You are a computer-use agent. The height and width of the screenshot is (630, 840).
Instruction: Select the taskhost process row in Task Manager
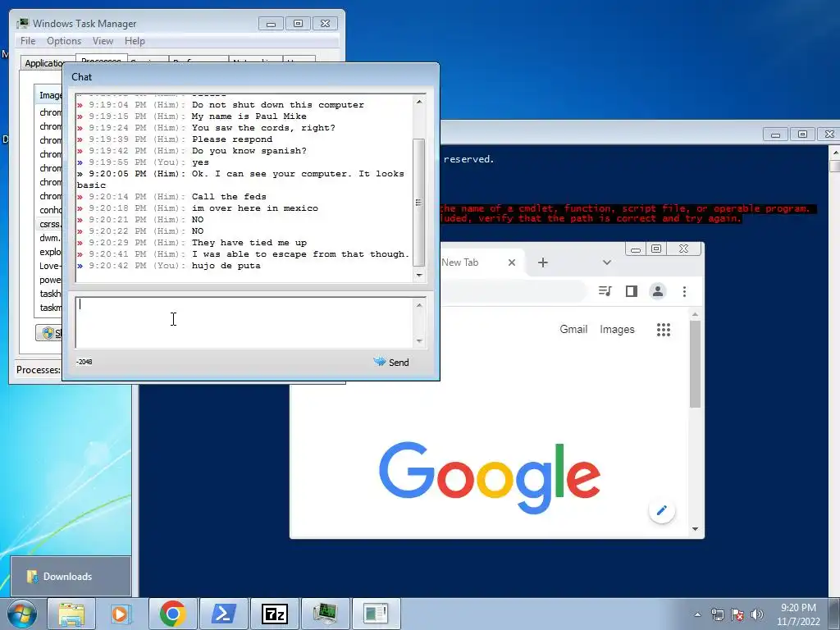click(50, 294)
